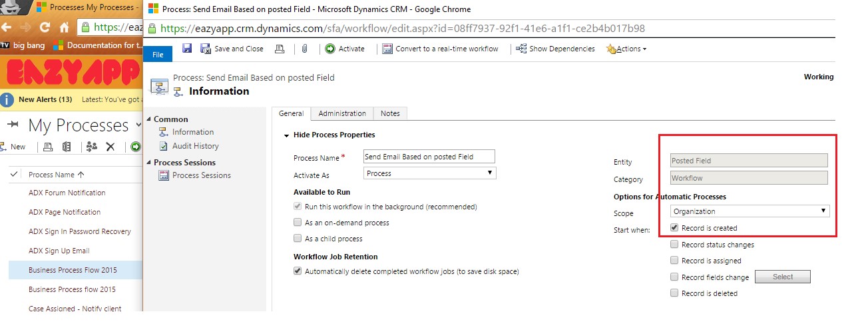
Task: Open Audit History in left navigation
Action: pyautogui.click(x=196, y=146)
